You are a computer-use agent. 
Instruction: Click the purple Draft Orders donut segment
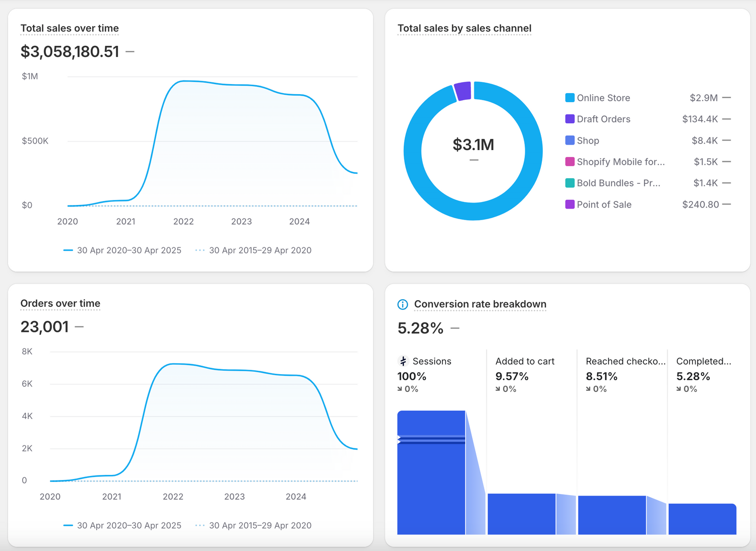coord(463,91)
